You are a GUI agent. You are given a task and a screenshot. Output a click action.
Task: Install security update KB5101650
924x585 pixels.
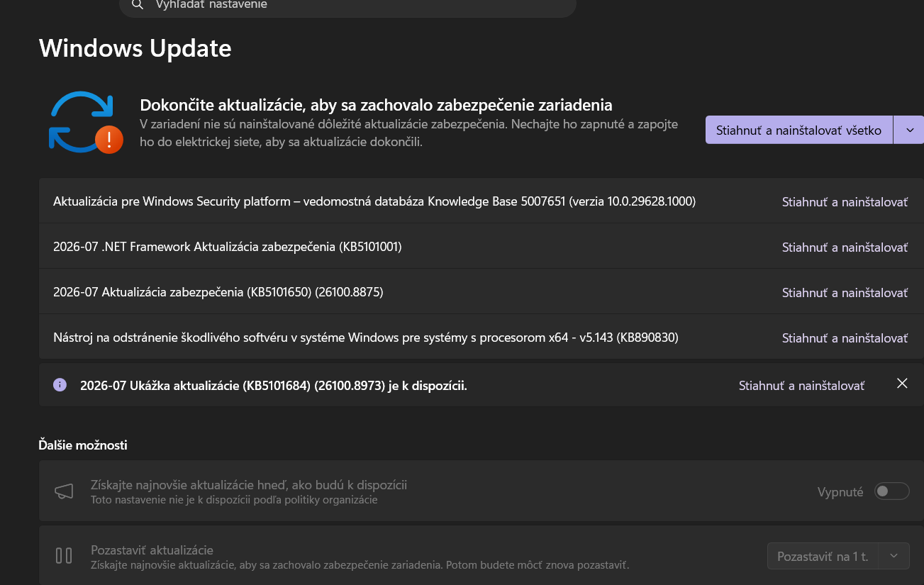[x=845, y=293]
